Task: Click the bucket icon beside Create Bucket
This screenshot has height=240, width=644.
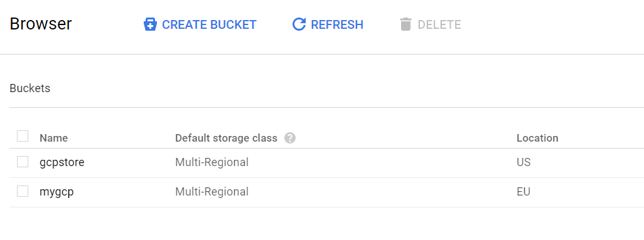Action: pos(150,24)
